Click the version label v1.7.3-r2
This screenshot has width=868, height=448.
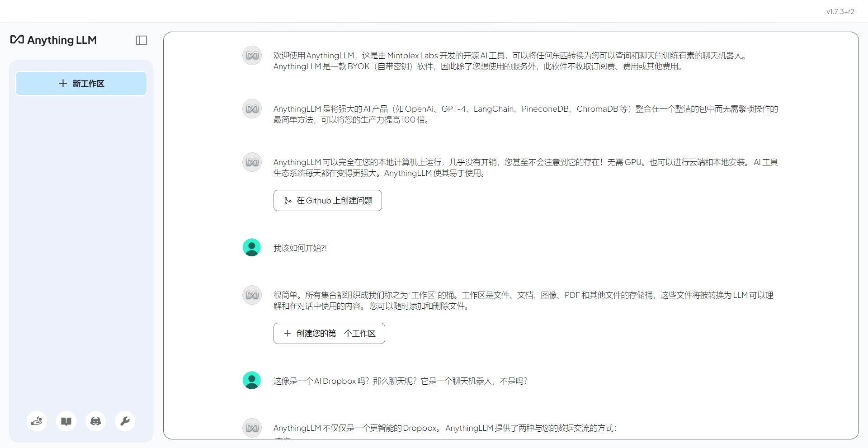[840, 12]
